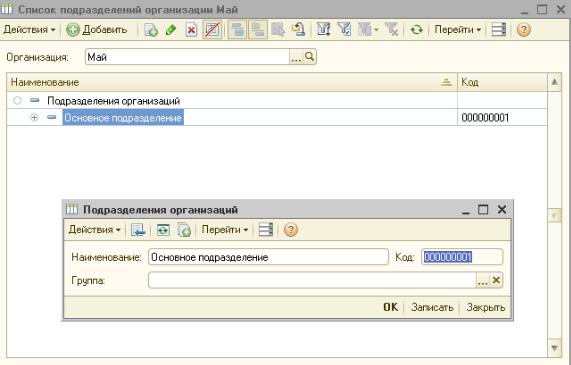
Task: Clear the Группа field with the X button
Action: point(496,280)
